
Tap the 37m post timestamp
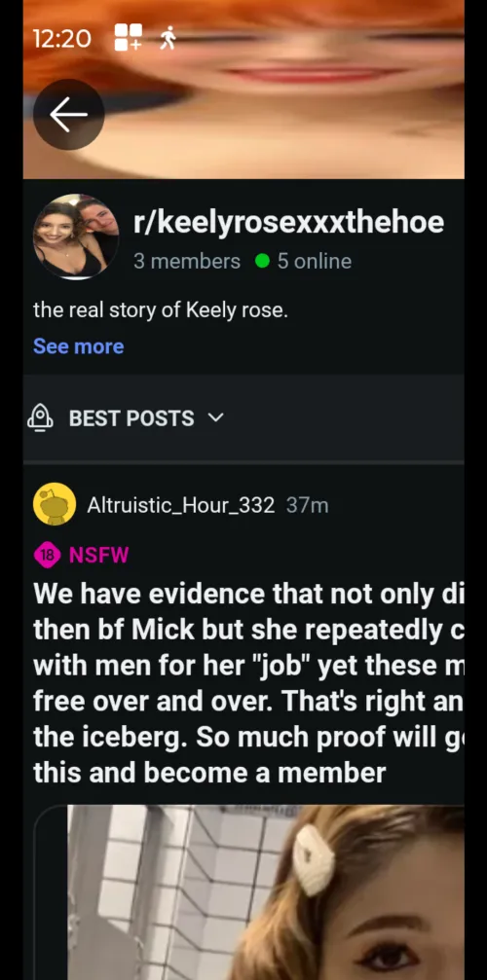[x=307, y=505]
